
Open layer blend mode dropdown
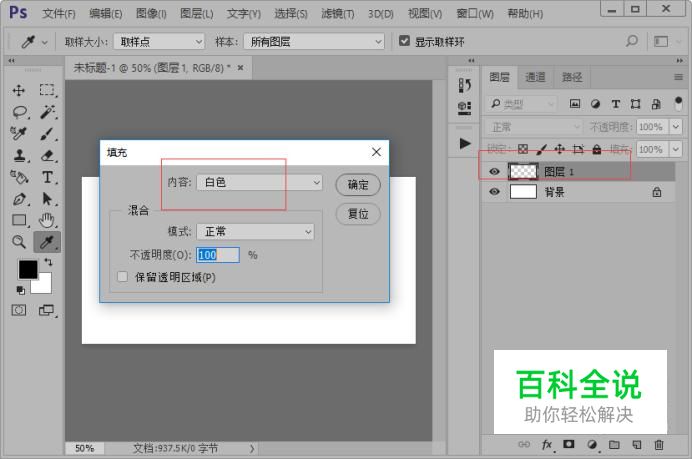point(534,127)
